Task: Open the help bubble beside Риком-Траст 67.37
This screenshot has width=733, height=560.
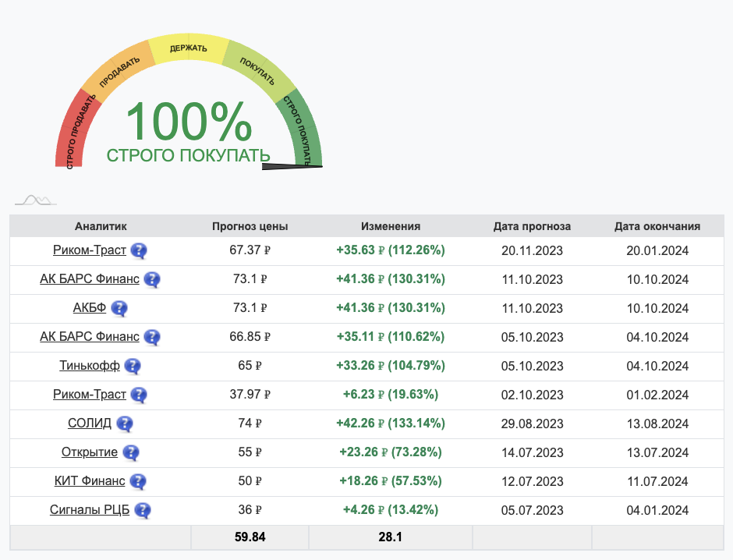Action: coord(139,251)
